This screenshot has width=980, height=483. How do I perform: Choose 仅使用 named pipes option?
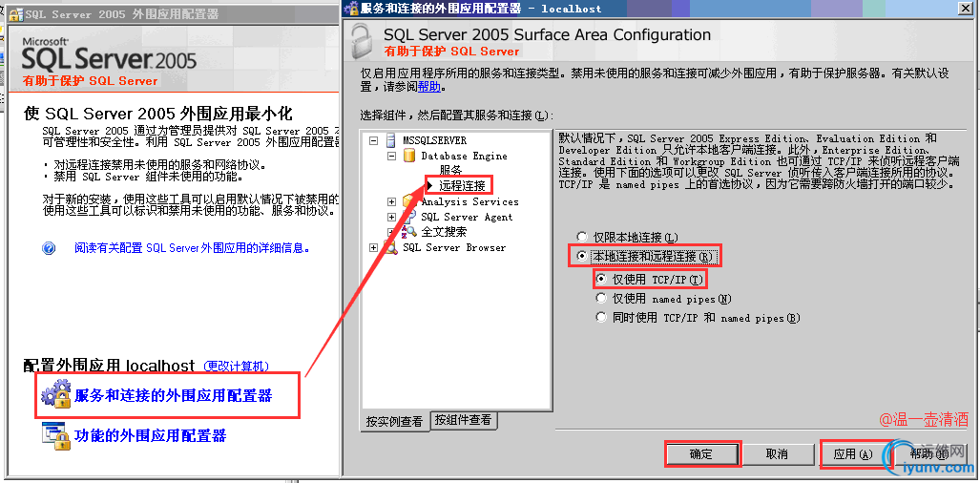(601, 298)
